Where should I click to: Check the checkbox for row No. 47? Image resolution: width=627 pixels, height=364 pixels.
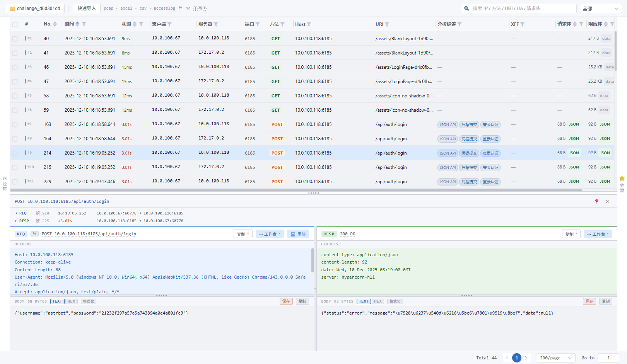[x=15, y=82]
